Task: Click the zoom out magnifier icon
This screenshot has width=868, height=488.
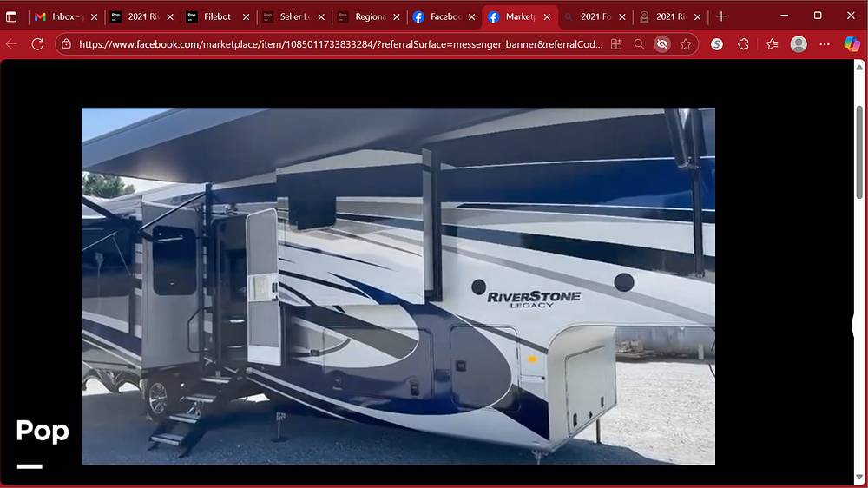Action: click(639, 44)
